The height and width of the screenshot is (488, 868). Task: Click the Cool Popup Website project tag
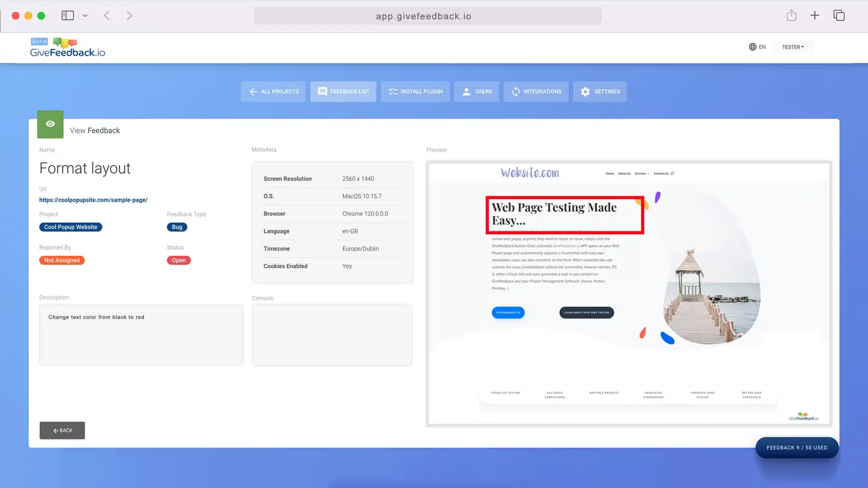click(x=71, y=227)
